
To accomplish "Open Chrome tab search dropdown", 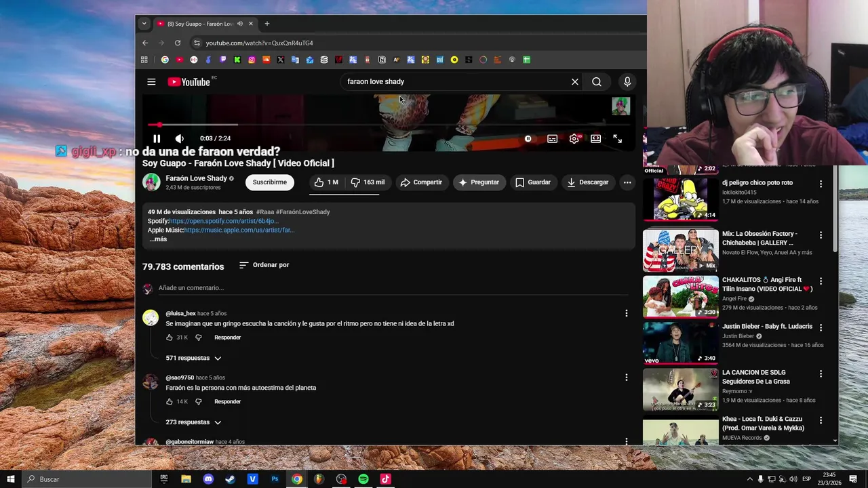I will [144, 24].
